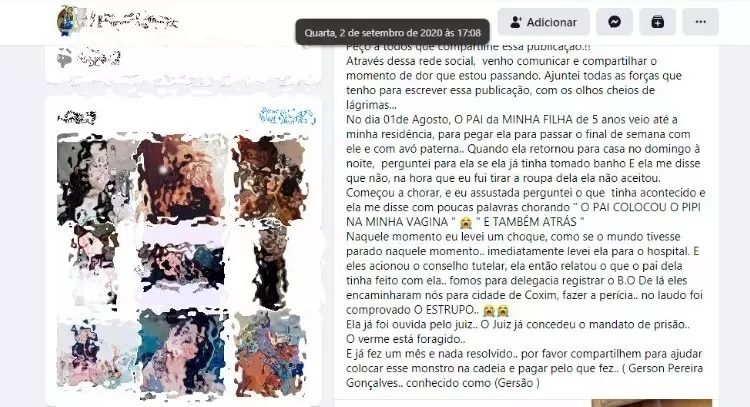Click the Adicionar friend button
The height and width of the screenshot is (407, 750).
click(543, 22)
